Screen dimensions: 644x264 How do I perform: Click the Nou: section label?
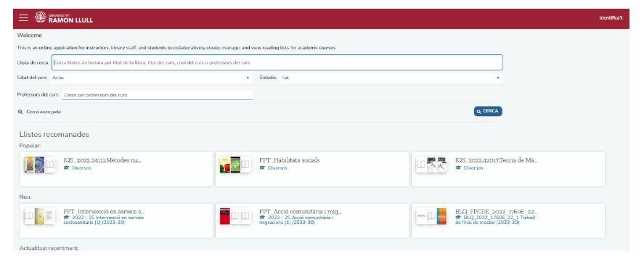[25, 197]
